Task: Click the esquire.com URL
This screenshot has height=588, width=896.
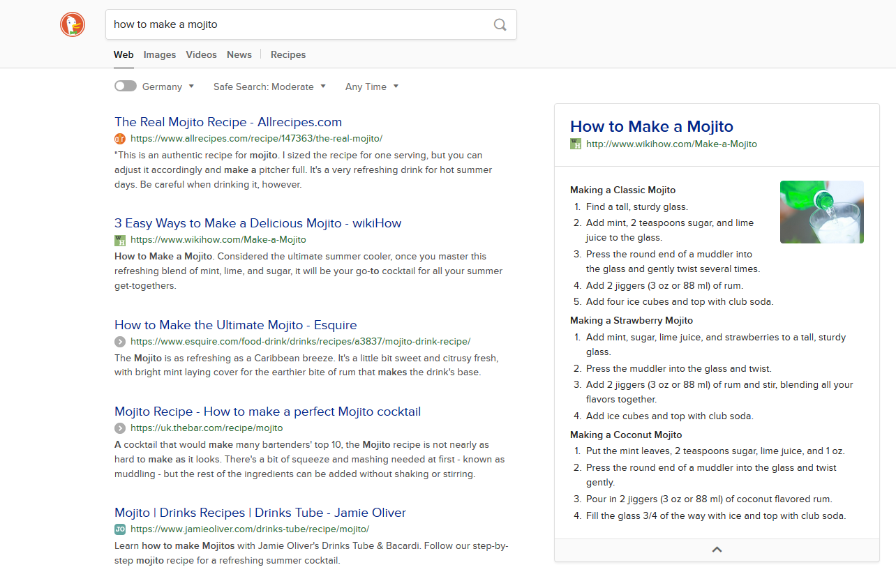Action: (x=301, y=341)
